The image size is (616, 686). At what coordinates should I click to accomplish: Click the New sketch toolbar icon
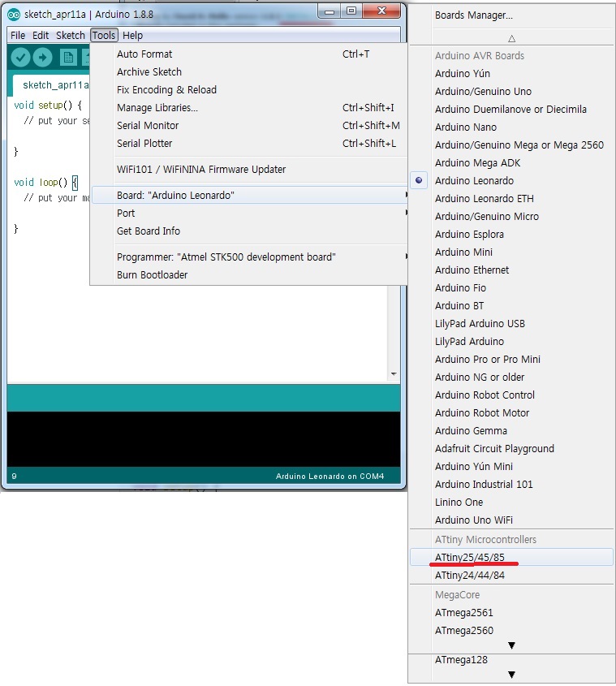[68, 58]
